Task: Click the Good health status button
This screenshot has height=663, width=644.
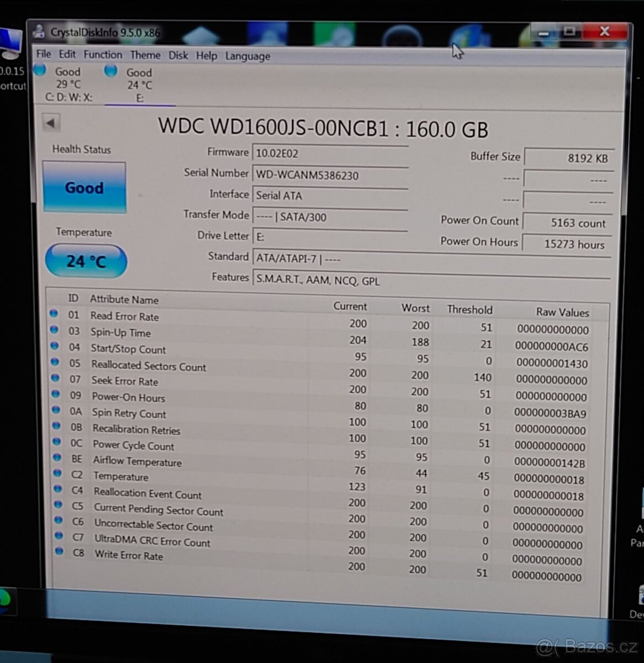Action: pos(84,187)
